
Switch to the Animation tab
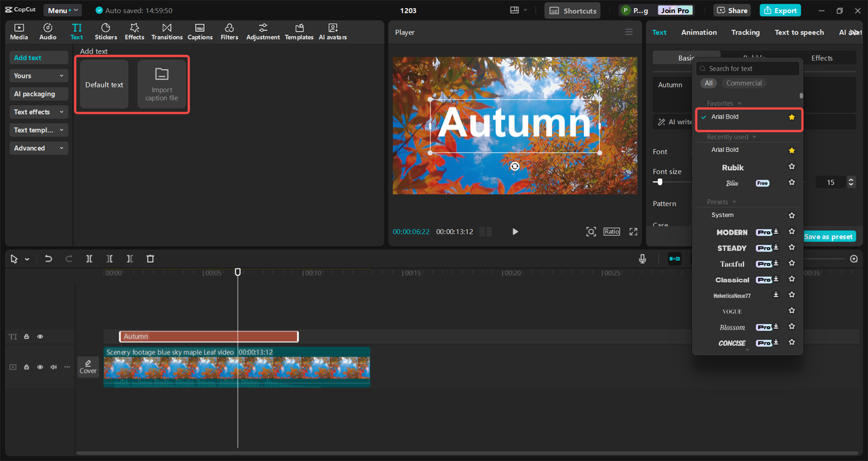pos(698,33)
